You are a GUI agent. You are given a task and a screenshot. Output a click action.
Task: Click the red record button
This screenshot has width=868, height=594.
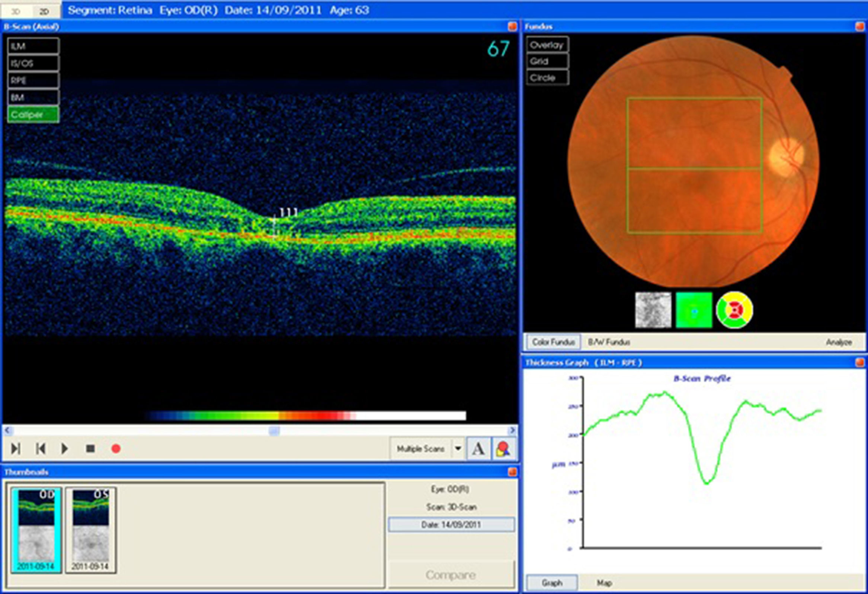point(116,449)
